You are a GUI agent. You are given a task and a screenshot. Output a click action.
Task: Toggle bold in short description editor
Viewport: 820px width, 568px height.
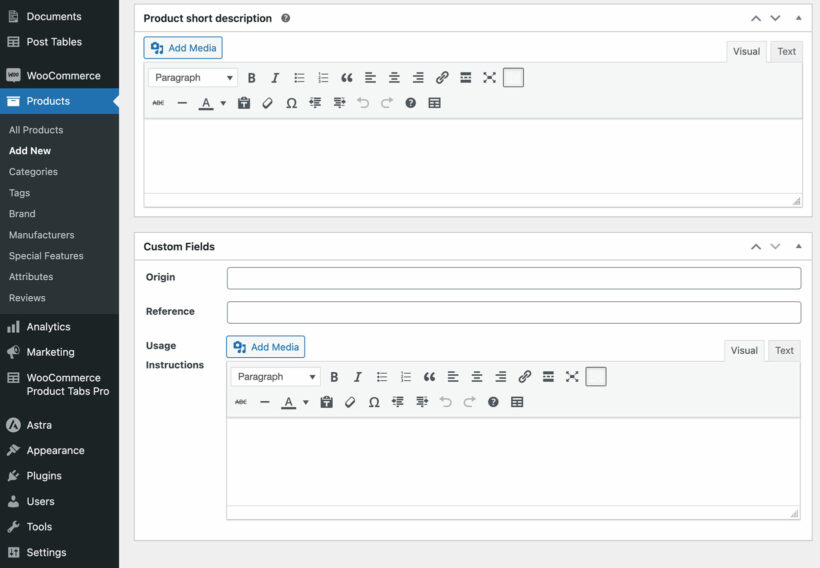coord(252,78)
